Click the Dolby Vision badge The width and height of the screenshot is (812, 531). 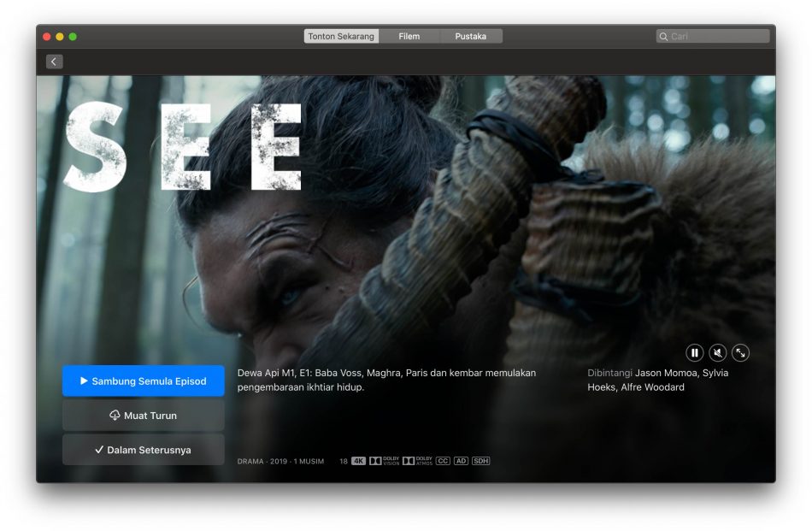click(385, 461)
